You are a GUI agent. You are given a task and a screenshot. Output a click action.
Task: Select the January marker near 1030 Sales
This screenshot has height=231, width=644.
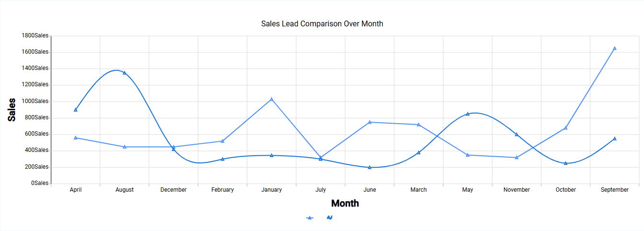(271, 99)
